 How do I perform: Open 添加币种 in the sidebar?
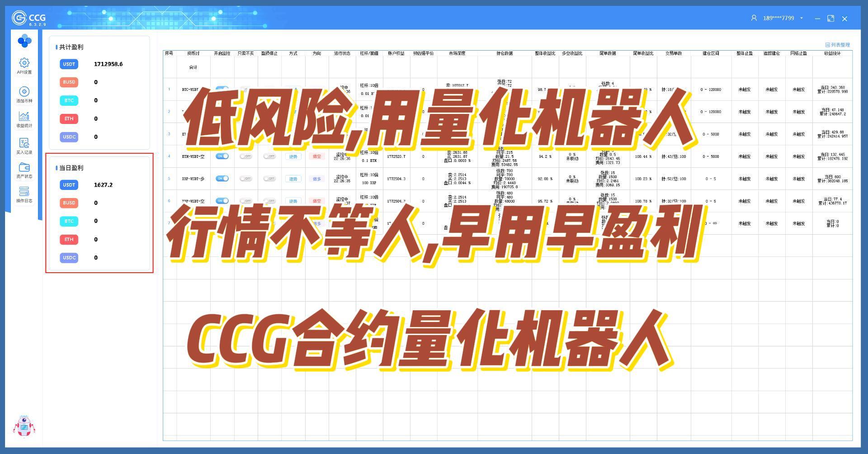click(x=24, y=95)
